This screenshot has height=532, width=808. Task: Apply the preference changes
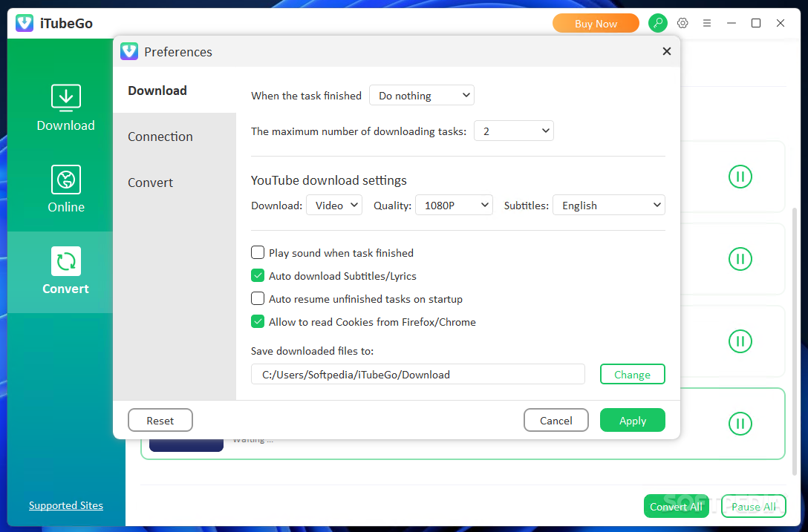(632, 420)
